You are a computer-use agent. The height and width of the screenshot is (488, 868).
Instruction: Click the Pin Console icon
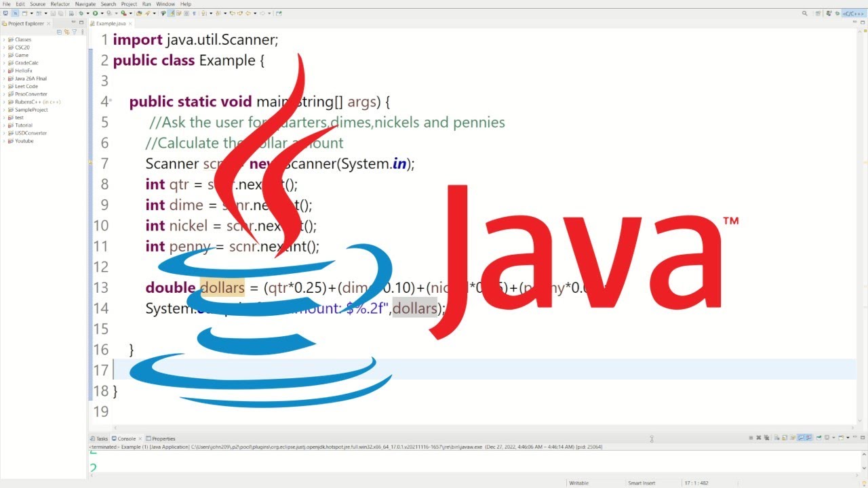(x=820, y=437)
